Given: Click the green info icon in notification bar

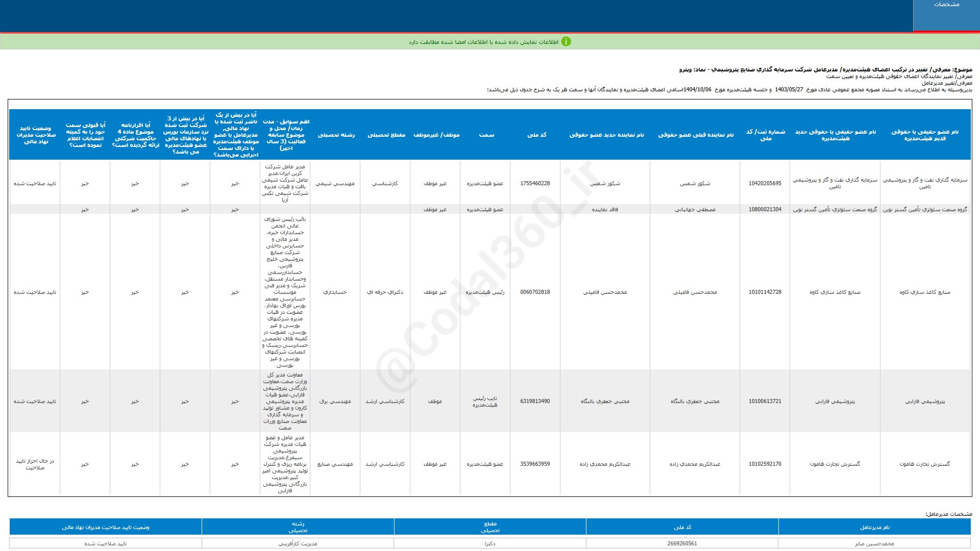Looking at the screenshot, I should [566, 42].
